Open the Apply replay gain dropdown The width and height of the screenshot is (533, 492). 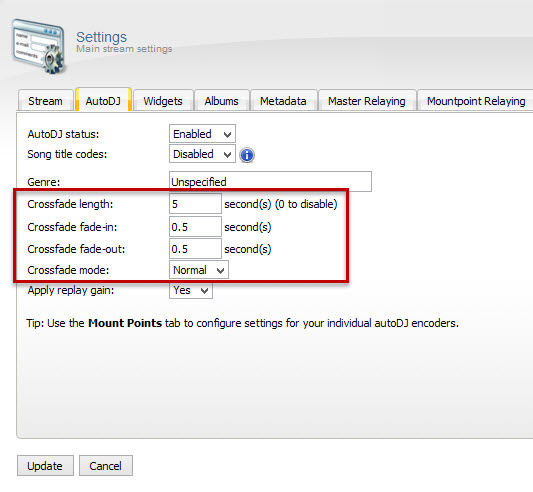click(x=191, y=291)
